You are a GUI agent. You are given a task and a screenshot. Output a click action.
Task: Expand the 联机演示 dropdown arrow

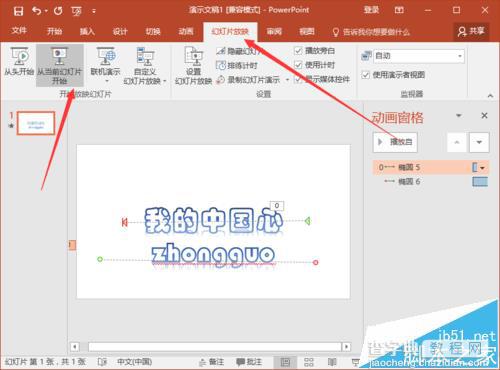tap(107, 81)
